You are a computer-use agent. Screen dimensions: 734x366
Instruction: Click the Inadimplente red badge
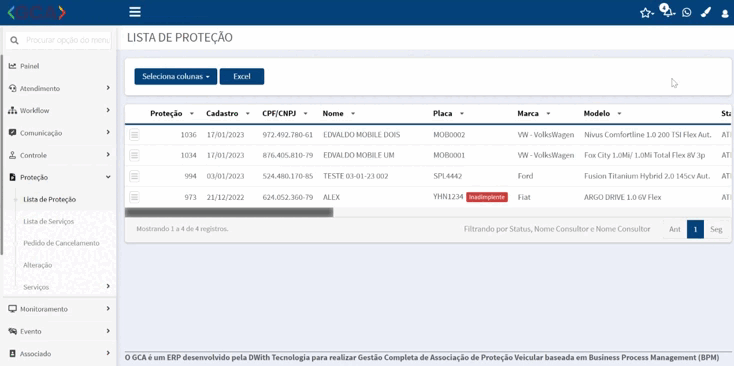point(487,197)
